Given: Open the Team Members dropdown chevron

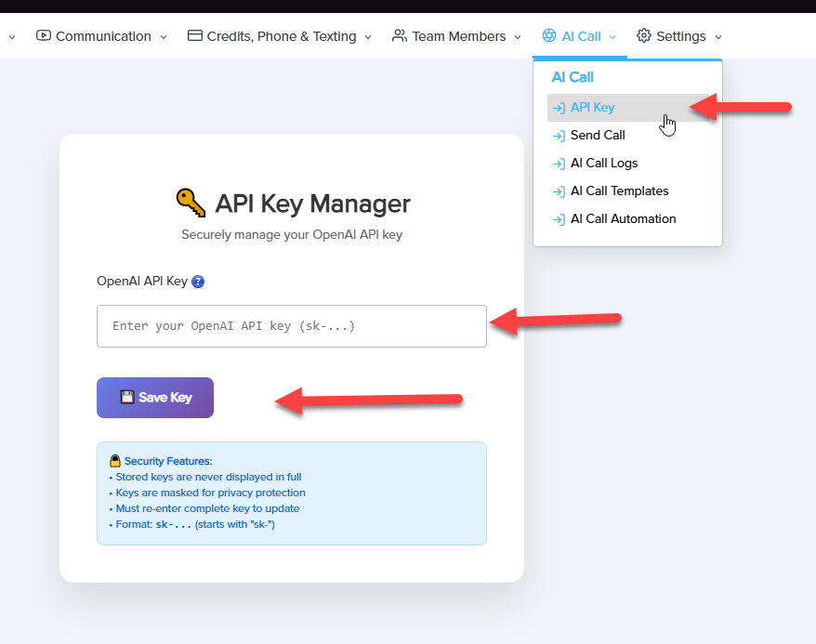Looking at the screenshot, I should coord(517,37).
